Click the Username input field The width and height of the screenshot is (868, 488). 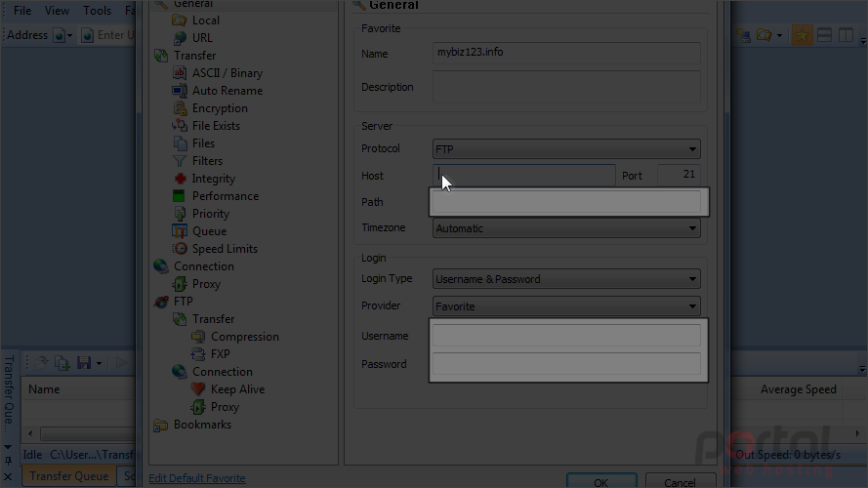[566, 336]
